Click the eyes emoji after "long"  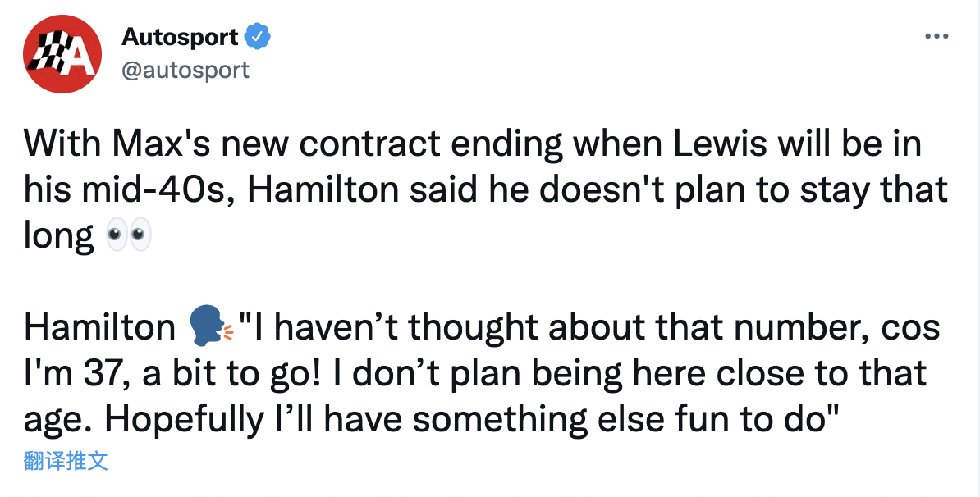[x=130, y=237]
